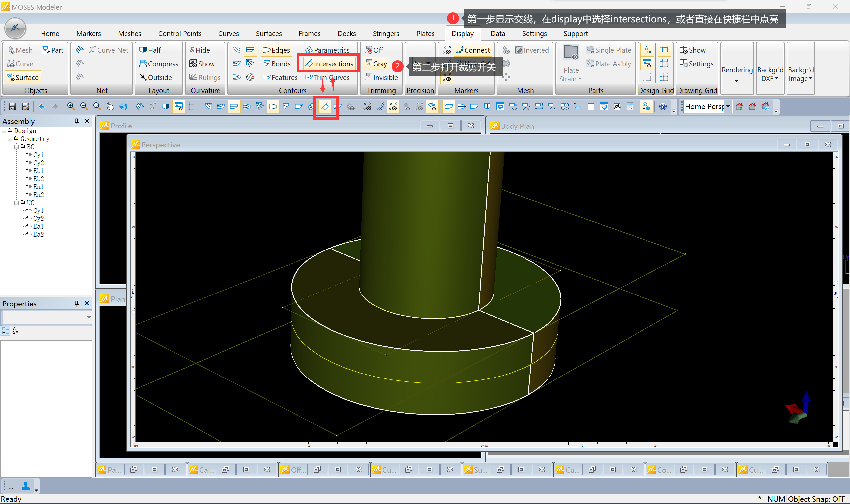Viewport: 850px width, 504px height.
Task: Collapse the BC tree node
Action: [x=16, y=147]
